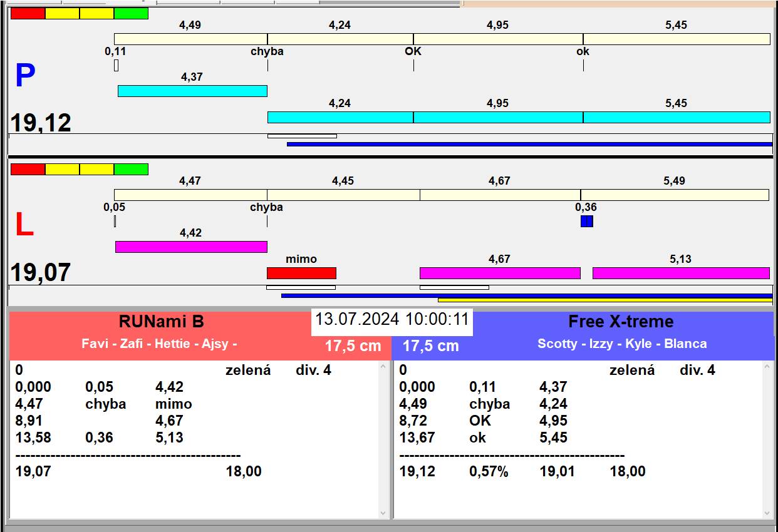Image resolution: width=778 pixels, height=532 pixels.
Task: Click the green start light in lane P
Action: [x=131, y=13]
